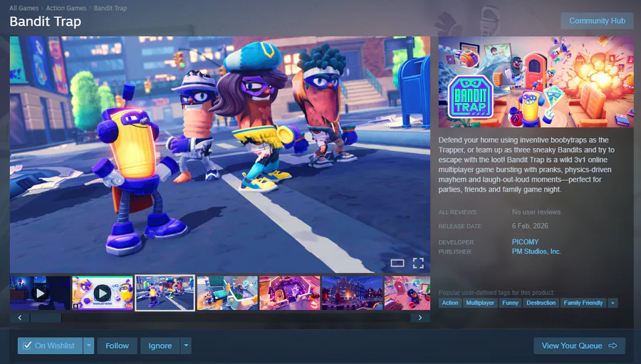Screen dimensions: 641x364
Task: Select the last partially visible screenshot thumbnail
Action: coord(407,293)
